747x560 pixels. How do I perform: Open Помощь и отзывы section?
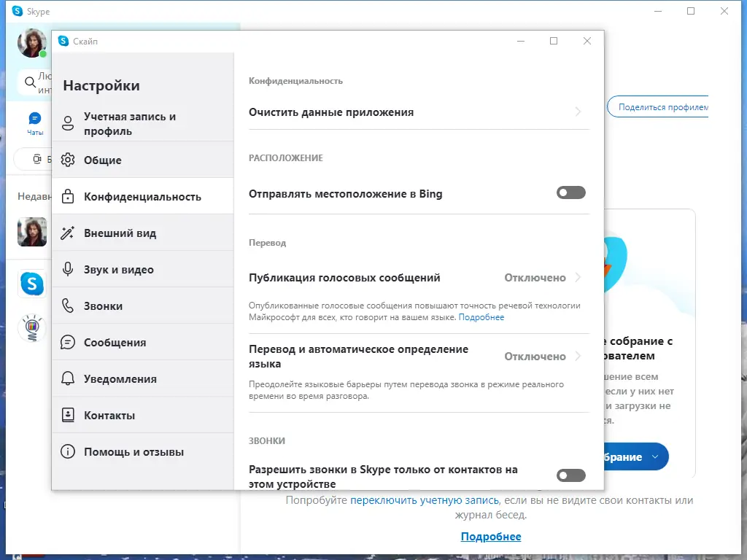[142, 451]
